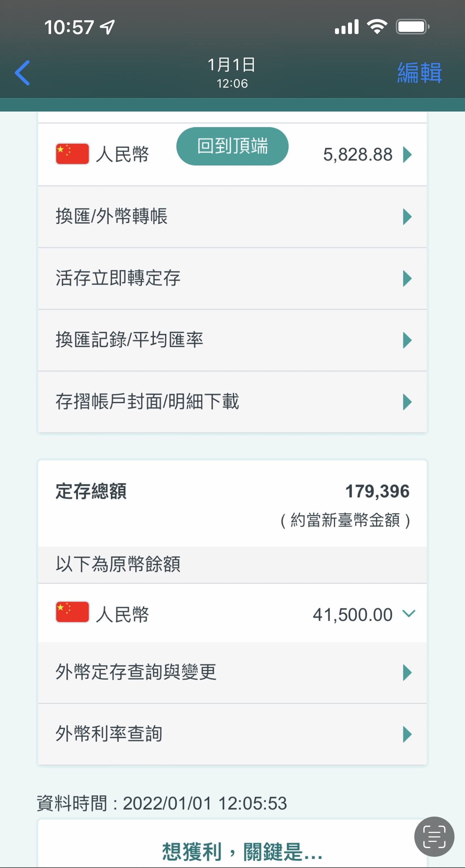465x868 pixels.
Task: Expand the 人民幣 41,500.00 chevron
Action: click(409, 613)
